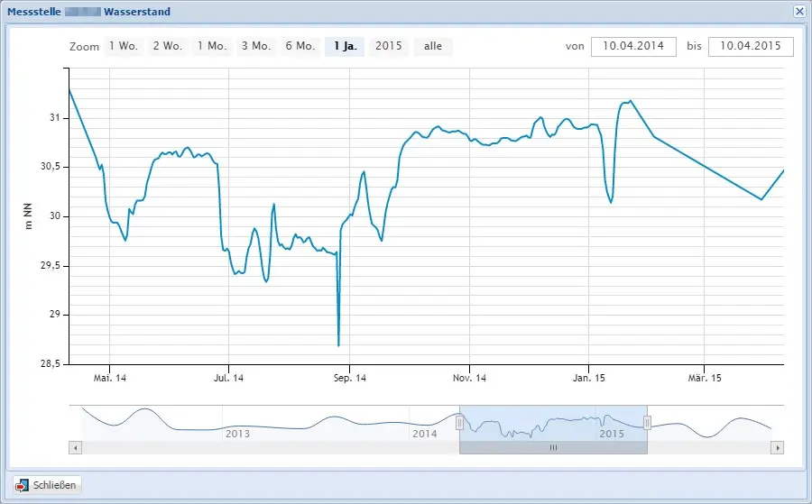Screen dimensions: 812x504
Task: Click navigator scrollbar right arrow
Action: tap(778, 447)
